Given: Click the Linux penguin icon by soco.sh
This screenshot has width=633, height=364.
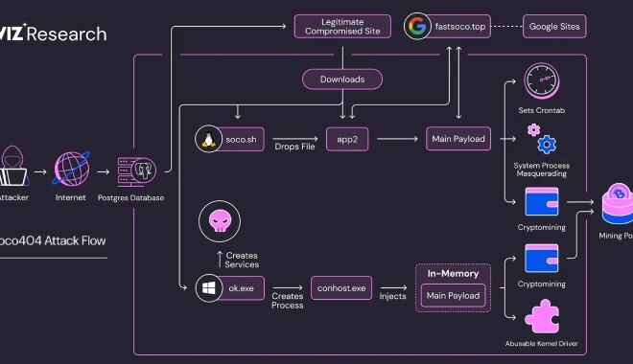Looking at the screenshot, I should pos(208,139).
